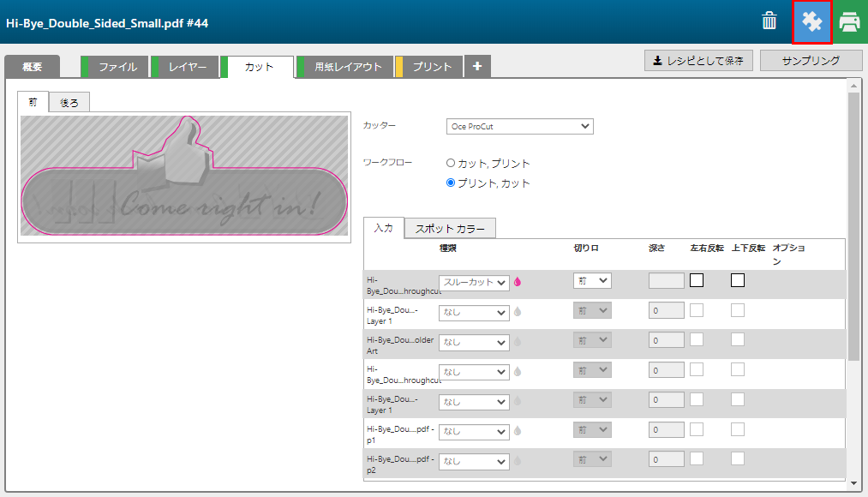This screenshot has height=497, width=868.
Task: Select the プリント, カット workflow option
Action: point(451,183)
